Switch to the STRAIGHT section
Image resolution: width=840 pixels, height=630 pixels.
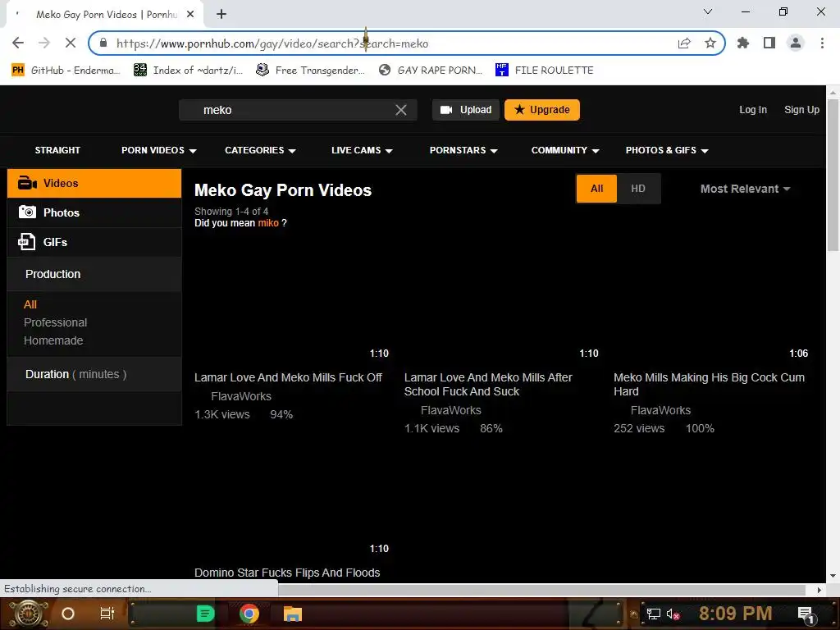[x=57, y=151]
